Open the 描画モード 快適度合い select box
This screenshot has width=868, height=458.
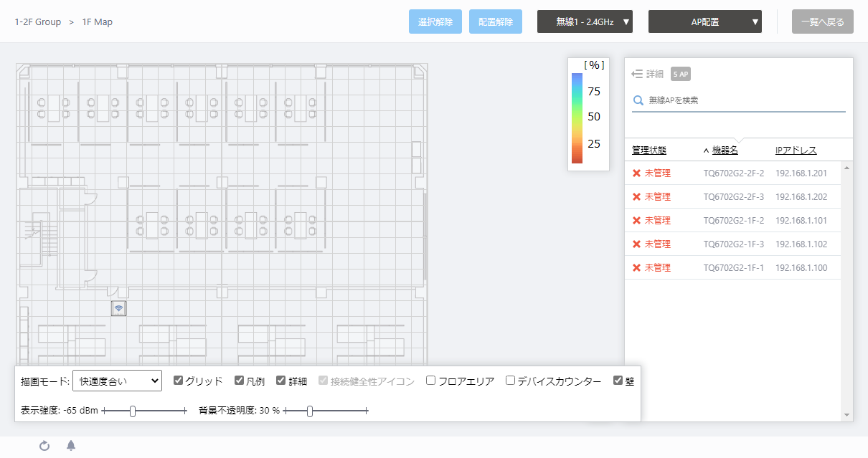(x=118, y=381)
